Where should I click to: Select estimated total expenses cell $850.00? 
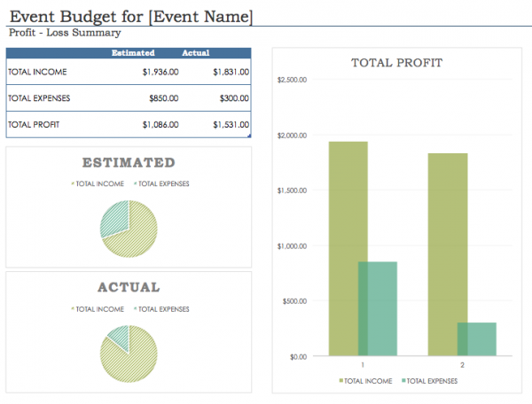[164, 98]
